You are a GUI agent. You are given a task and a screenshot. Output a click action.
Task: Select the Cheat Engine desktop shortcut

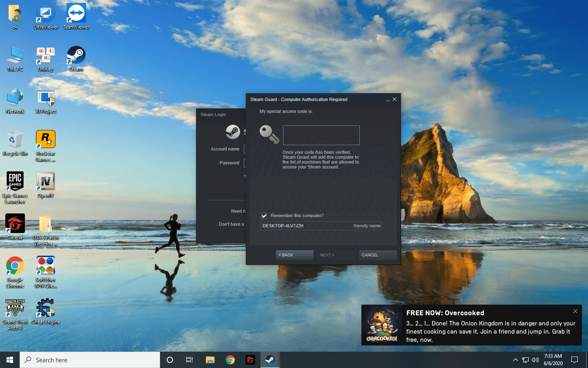tap(46, 312)
